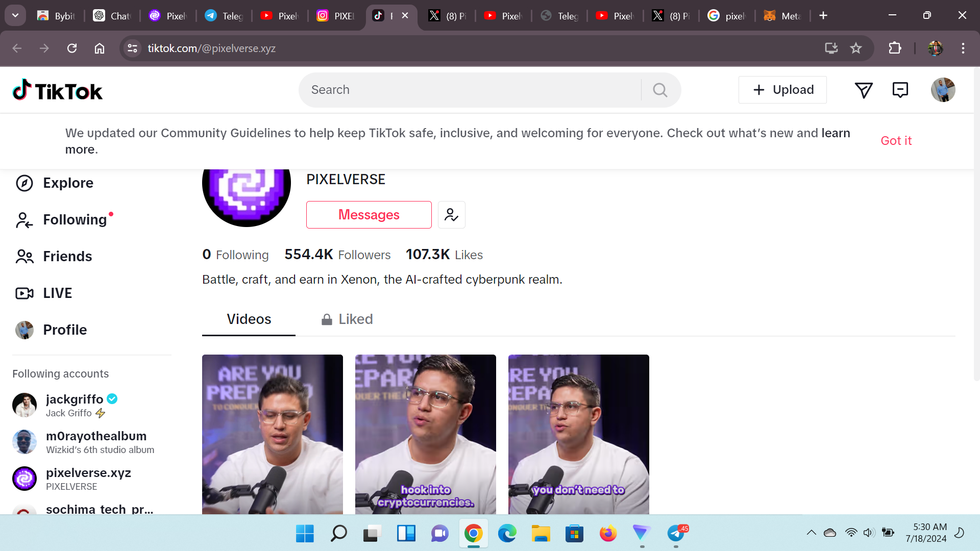Click the TikTok logo

pos(57,90)
